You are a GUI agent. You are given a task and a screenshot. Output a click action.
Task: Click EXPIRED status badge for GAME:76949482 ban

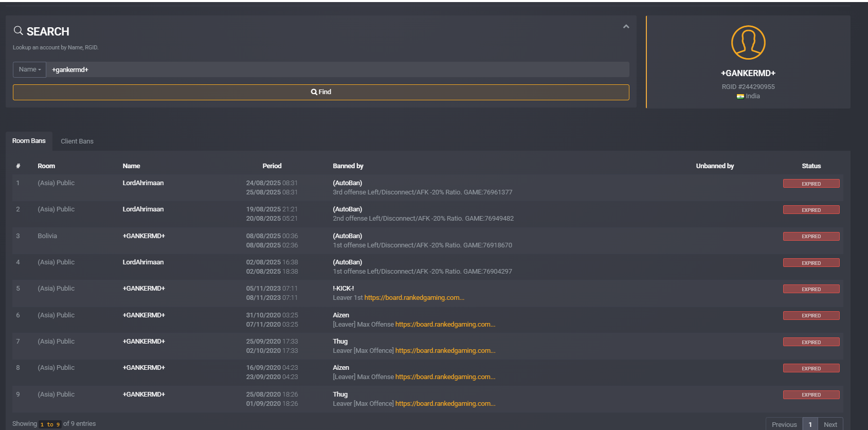point(811,210)
